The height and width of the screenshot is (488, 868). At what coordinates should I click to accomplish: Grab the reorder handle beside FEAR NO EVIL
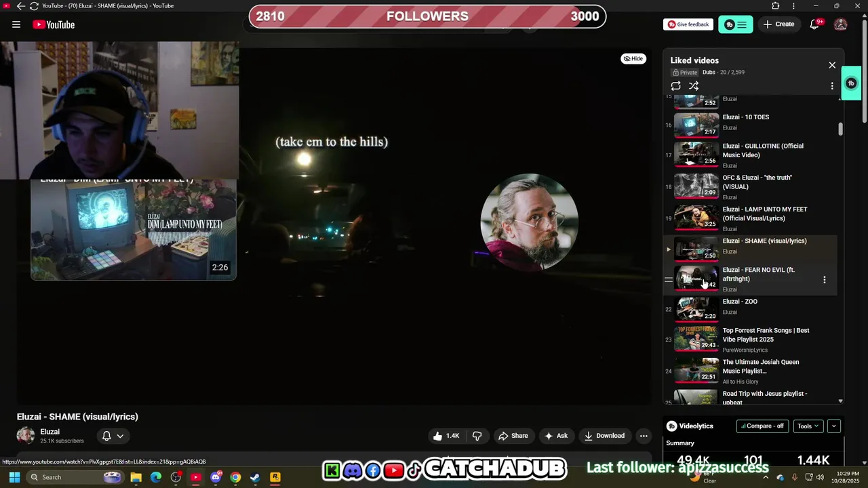[668, 279]
